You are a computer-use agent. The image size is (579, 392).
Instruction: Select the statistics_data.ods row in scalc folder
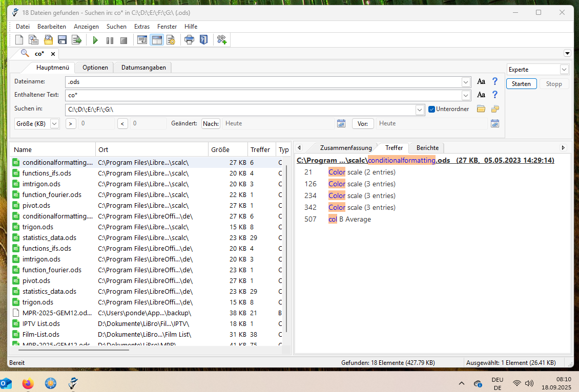click(x=147, y=238)
